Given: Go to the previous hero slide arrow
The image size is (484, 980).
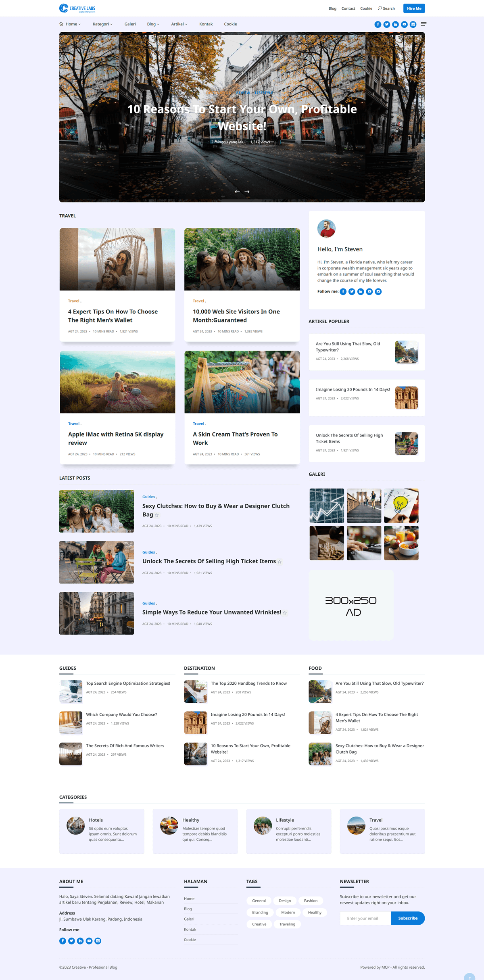Looking at the screenshot, I should 237,192.
